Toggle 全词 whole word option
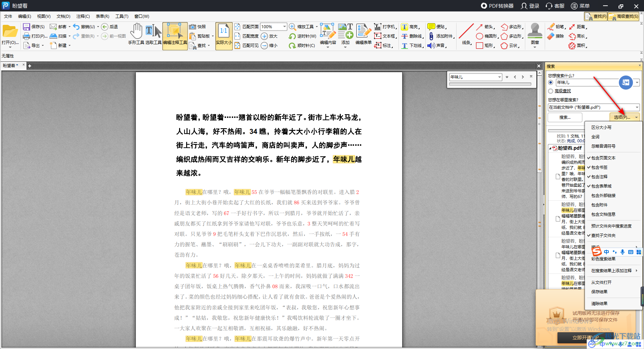The image size is (644, 349). coord(595,137)
